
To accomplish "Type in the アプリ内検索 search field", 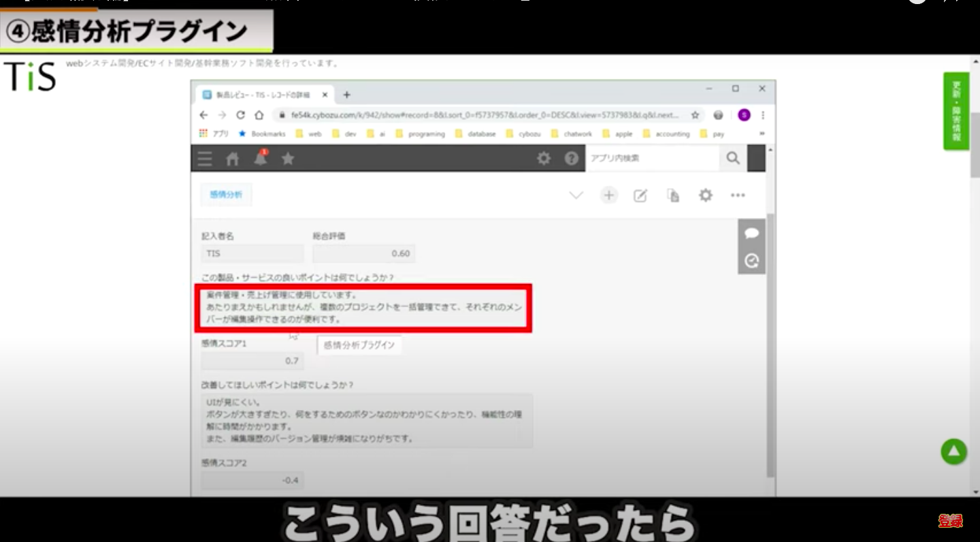I will point(651,158).
